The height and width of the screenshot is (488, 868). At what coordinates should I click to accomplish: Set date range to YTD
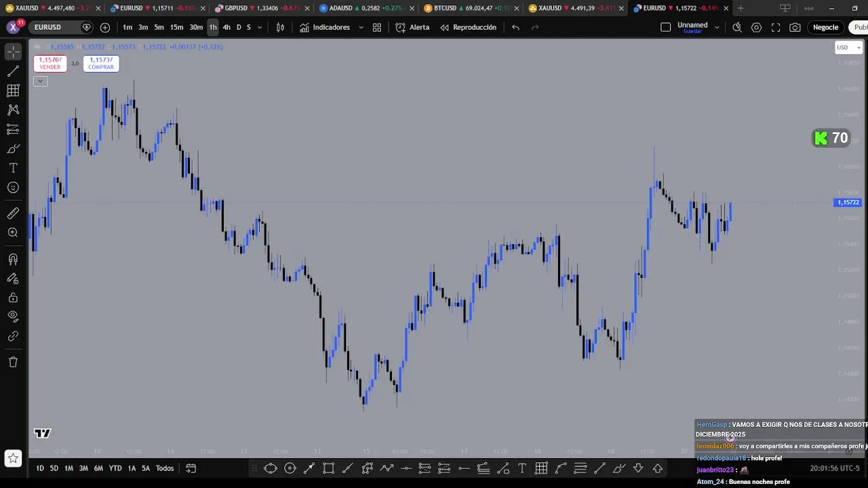coord(115,468)
